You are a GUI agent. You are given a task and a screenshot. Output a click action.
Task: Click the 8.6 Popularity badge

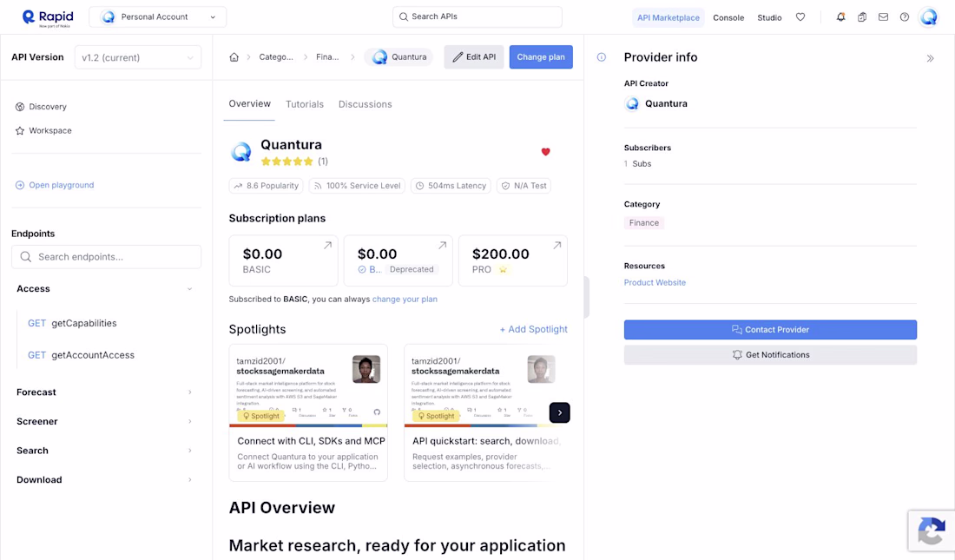267,186
